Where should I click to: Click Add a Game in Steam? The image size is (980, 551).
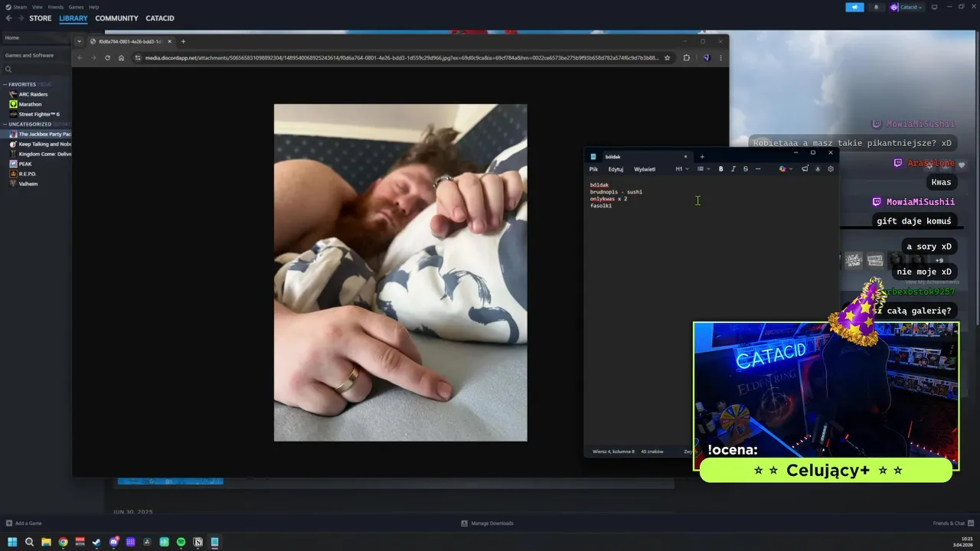click(x=24, y=523)
